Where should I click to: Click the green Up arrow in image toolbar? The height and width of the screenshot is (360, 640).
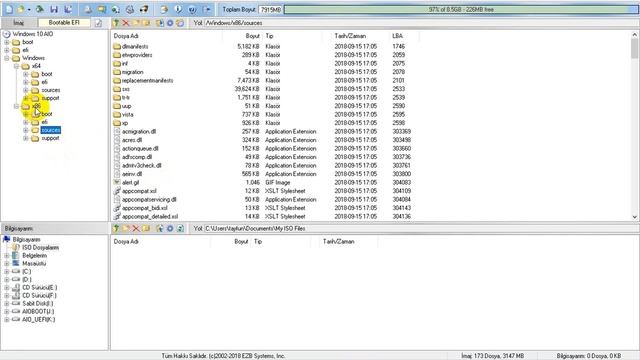(x=116, y=23)
